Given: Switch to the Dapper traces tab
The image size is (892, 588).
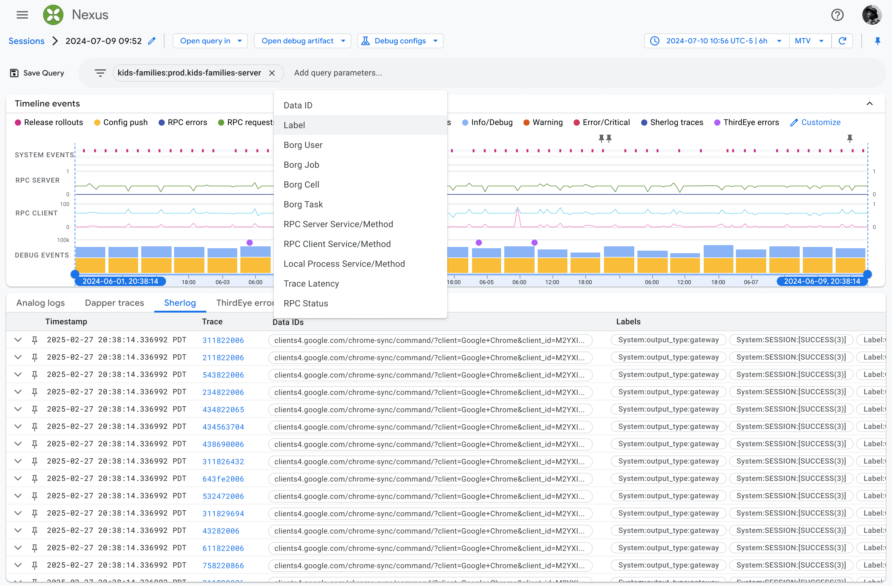Looking at the screenshot, I should pos(115,303).
